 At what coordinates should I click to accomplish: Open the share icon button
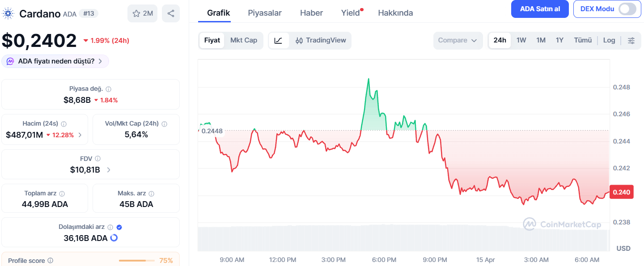171,13
